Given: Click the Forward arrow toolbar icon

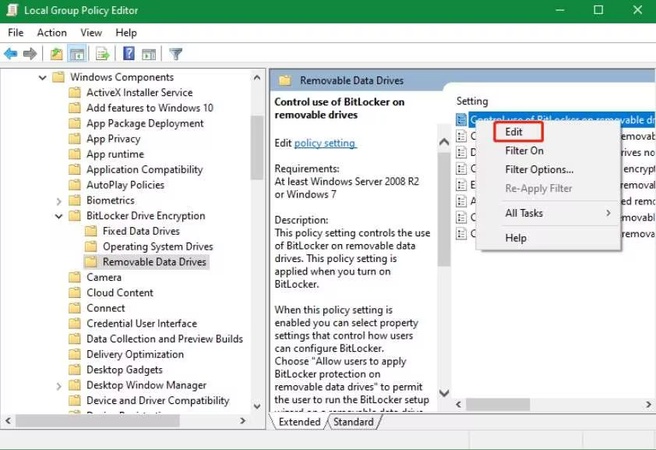Looking at the screenshot, I should [30, 54].
